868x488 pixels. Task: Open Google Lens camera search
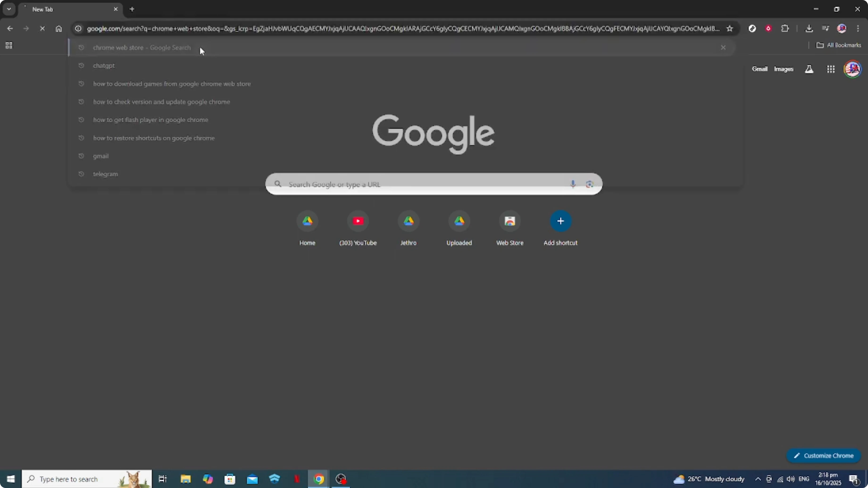(590, 184)
